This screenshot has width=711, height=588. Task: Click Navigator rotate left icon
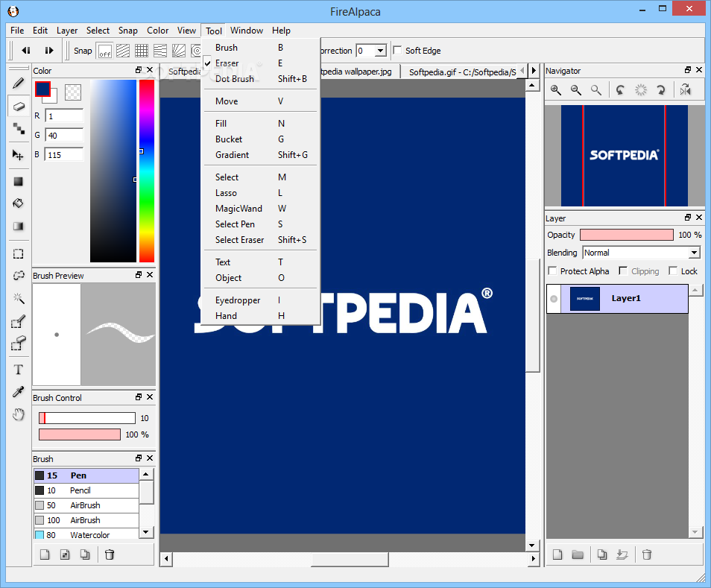click(620, 89)
